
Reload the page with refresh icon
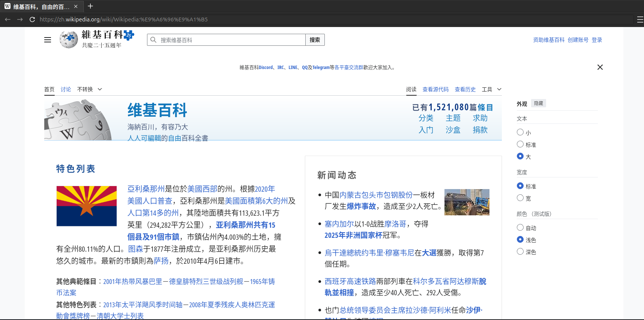[x=32, y=20]
